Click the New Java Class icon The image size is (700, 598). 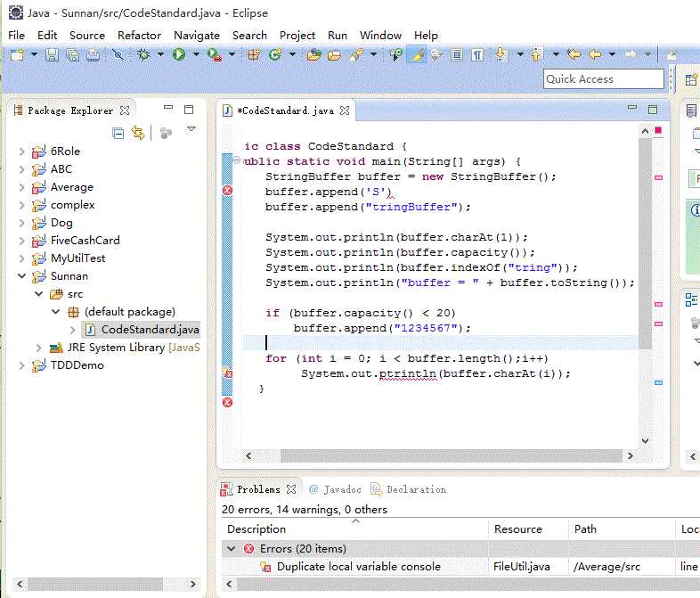[x=275, y=54]
